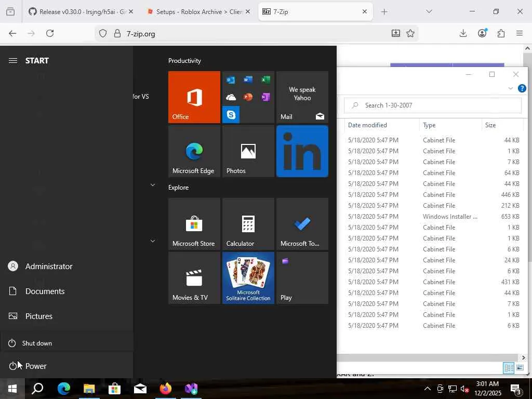Open Firefox extensions button

[x=501, y=33]
